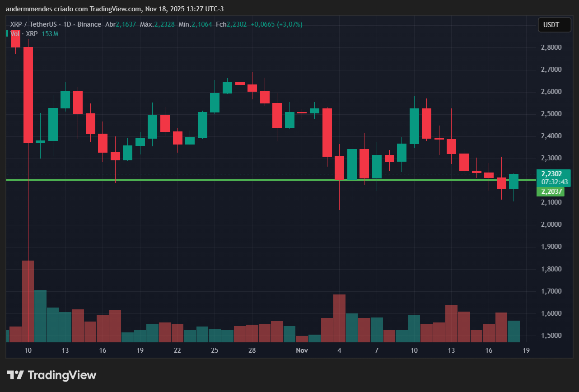The width and height of the screenshot is (579, 392).
Task: Click the XRP symbol icon in legend
Action: coord(31,34)
